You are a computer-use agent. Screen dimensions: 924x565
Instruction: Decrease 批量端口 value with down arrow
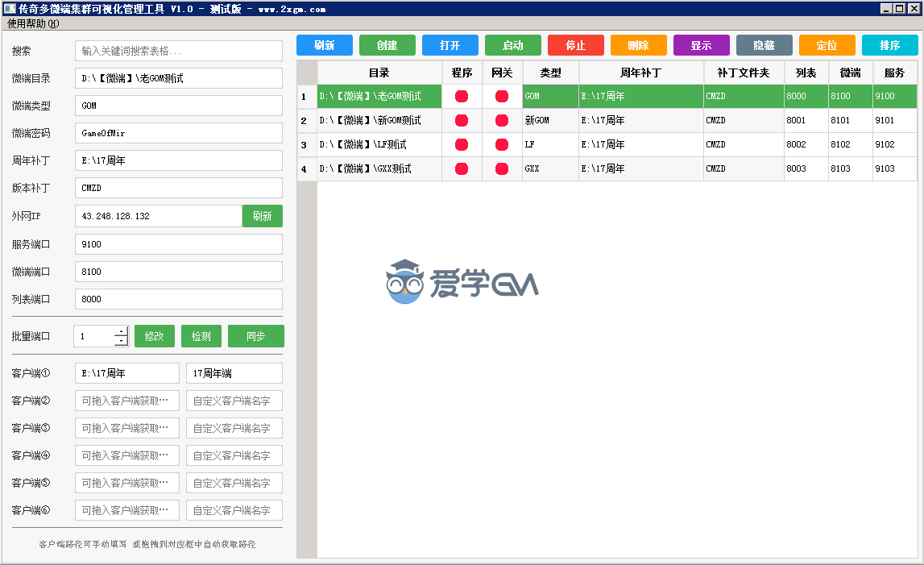point(121,341)
